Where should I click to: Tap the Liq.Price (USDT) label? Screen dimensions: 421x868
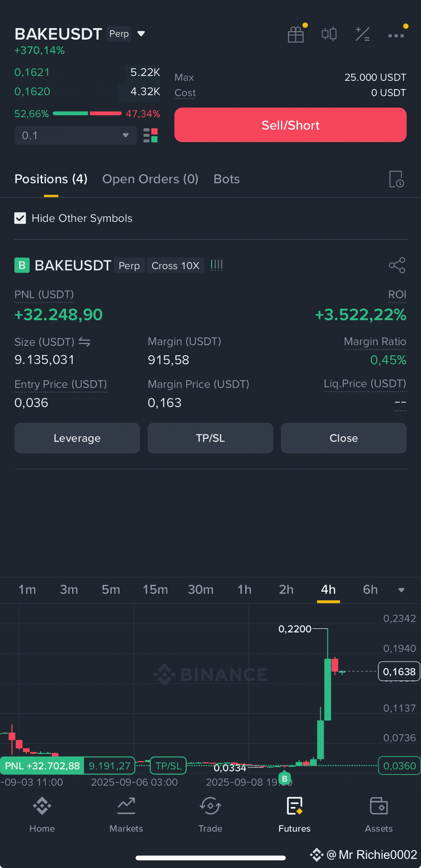coord(365,384)
